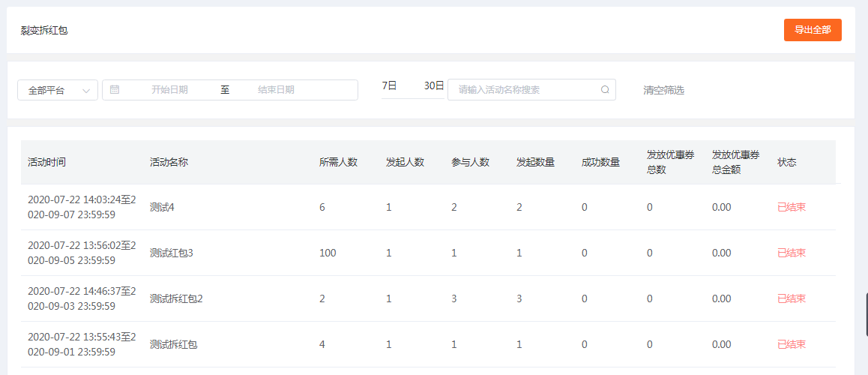
Task: Click the search magnifier icon
Action: click(x=605, y=90)
